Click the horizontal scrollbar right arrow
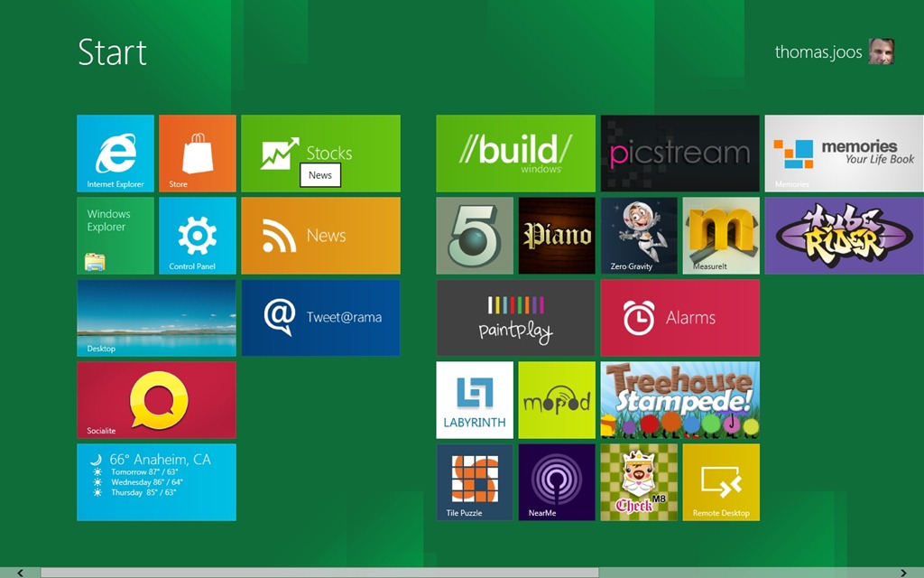Screen dimensions: 924x578 (902, 573)
